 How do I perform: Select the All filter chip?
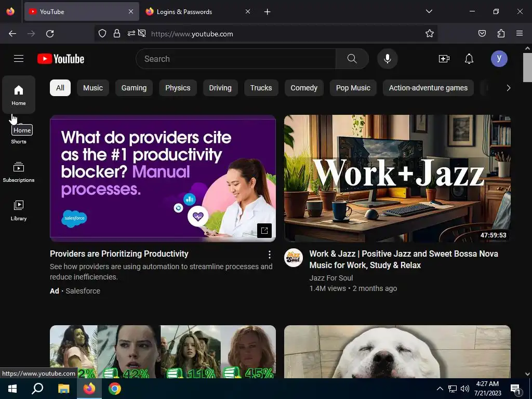(60, 88)
